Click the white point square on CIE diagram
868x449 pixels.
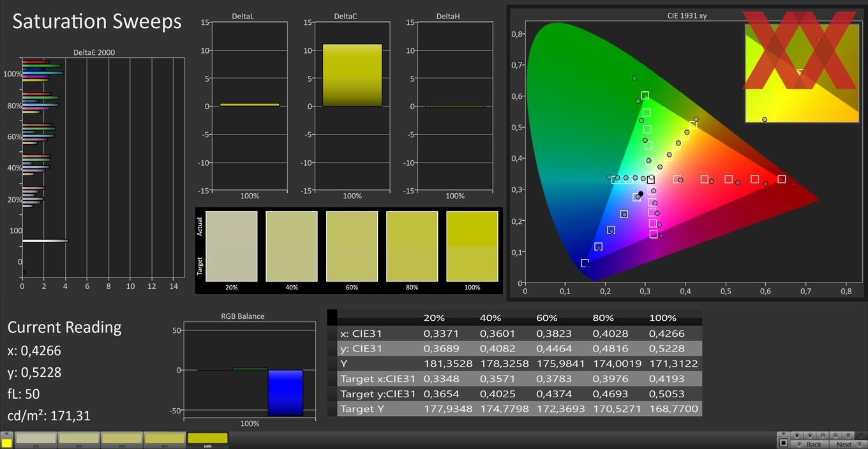(650, 180)
